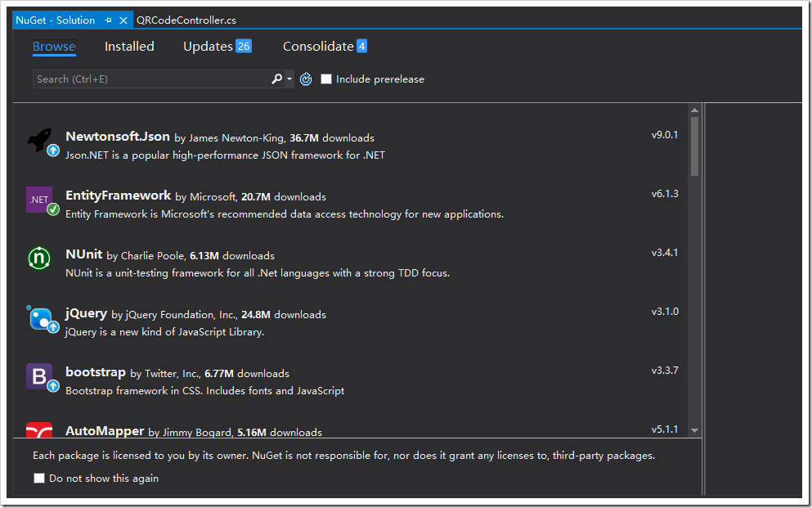This screenshot has width=812, height=508.
Task: Focus the Search (Ctrl+E) input field
Action: pyautogui.click(x=151, y=79)
